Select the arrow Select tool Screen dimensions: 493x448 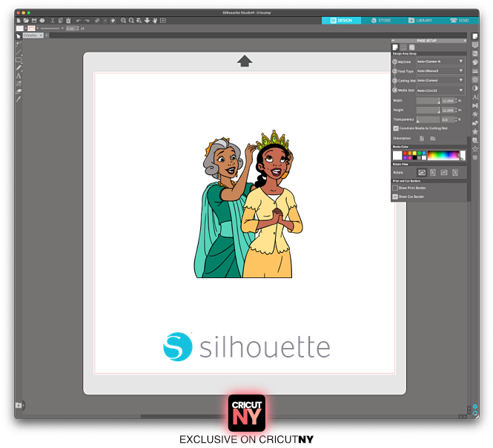coord(19,36)
